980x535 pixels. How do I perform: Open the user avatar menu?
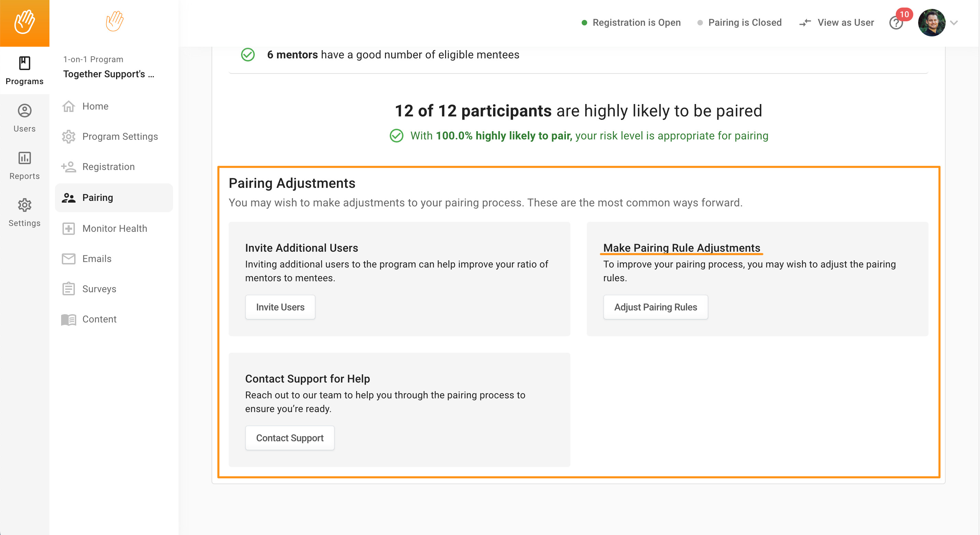(932, 23)
